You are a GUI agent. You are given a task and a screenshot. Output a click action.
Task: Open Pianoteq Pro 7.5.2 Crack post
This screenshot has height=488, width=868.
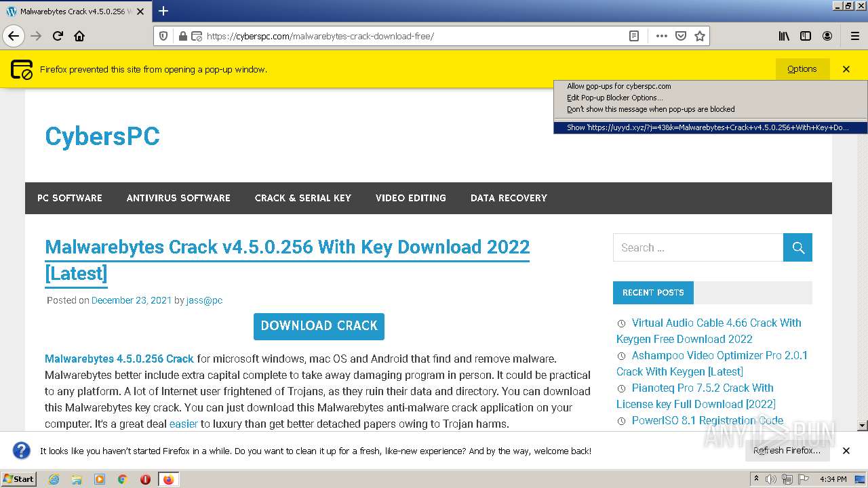pos(696,396)
